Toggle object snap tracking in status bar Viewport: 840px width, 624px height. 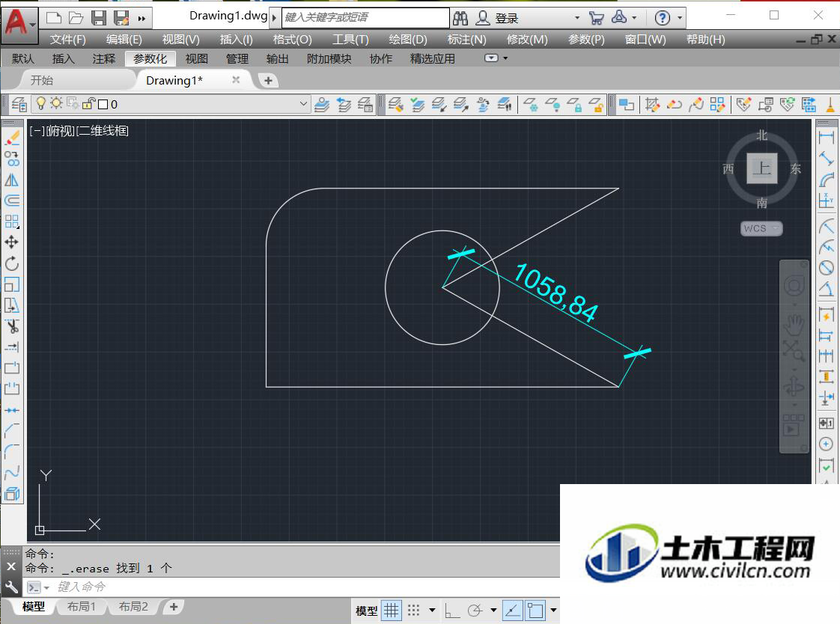click(512, 610)
